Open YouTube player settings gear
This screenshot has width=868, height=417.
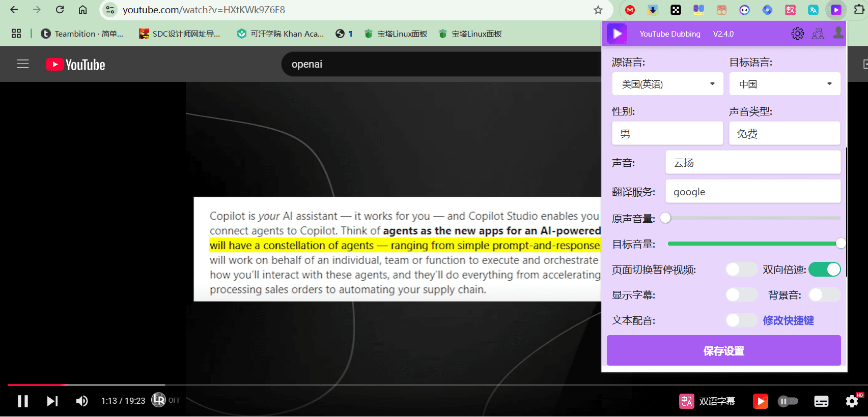852,401
